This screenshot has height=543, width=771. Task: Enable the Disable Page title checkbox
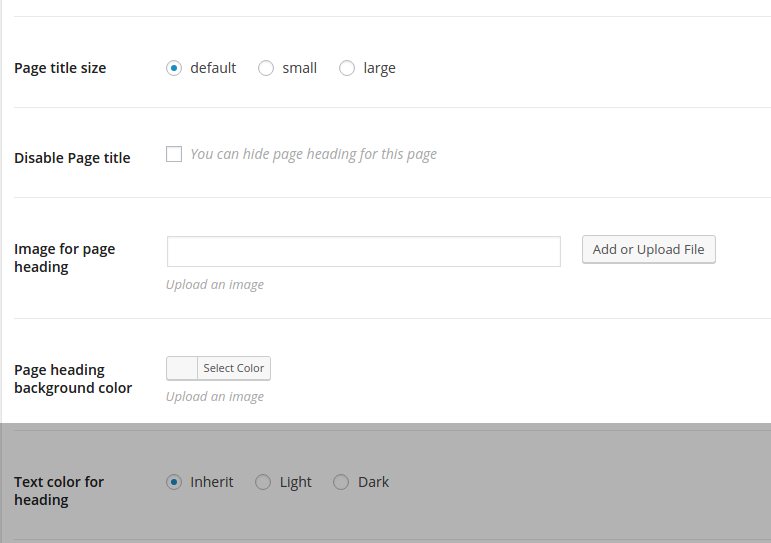pyautogui.click(x=174, y=154)
